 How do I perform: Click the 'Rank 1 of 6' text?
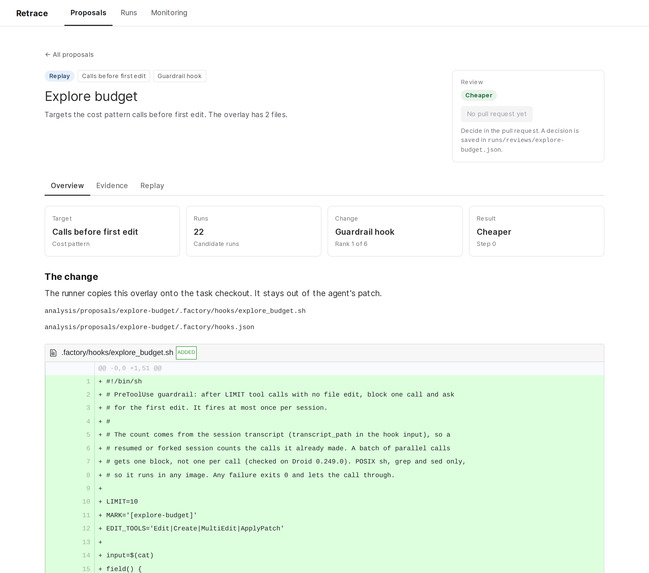click(x=351, y=244)
